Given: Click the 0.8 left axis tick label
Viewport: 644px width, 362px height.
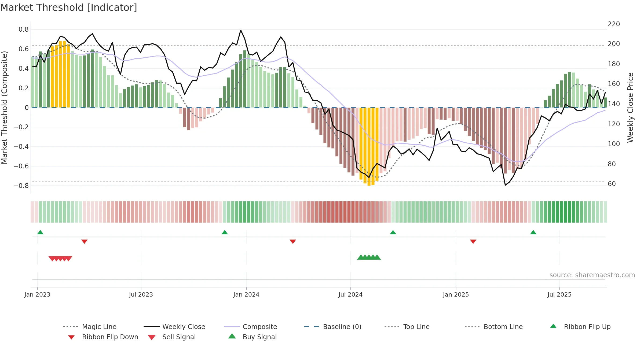Looking at the screenshot, I should [24, 29].
